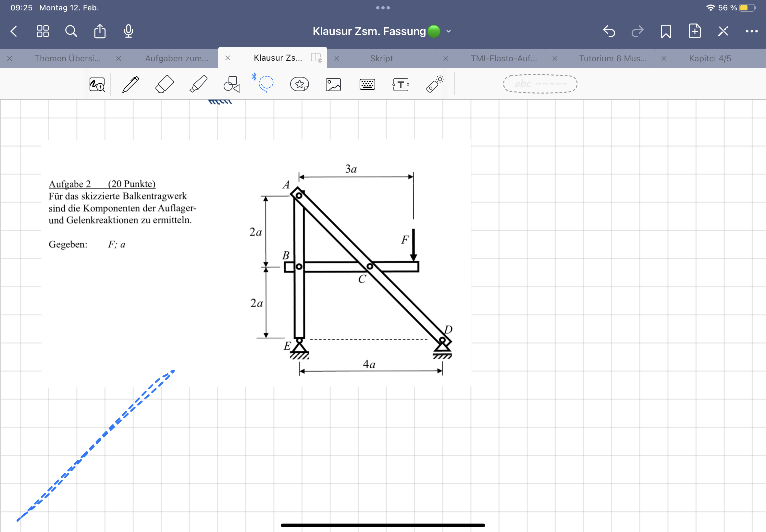This screenshot has height=532, width=766.
Task: Select the Eraser tool
Action: point(165,84)
